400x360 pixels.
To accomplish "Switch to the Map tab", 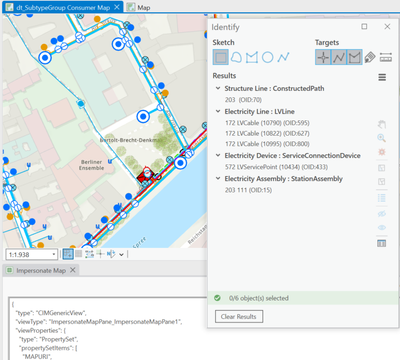I will (140, 7).
